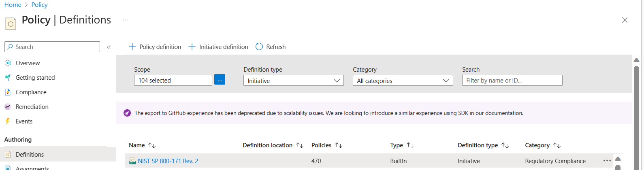This screenshot has height=170, width=644.
Task: Click the plus icon for Policy definition
Action: pos(132,47)
